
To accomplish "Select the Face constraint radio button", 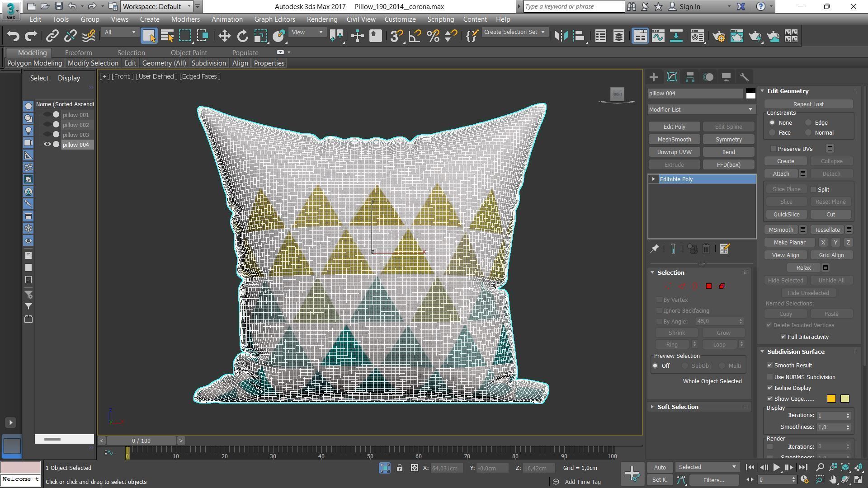I will pyautogui.click(x=772, y=132).
